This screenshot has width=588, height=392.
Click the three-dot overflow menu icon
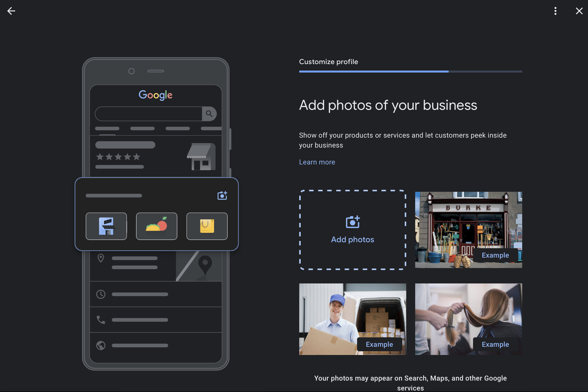555,10
